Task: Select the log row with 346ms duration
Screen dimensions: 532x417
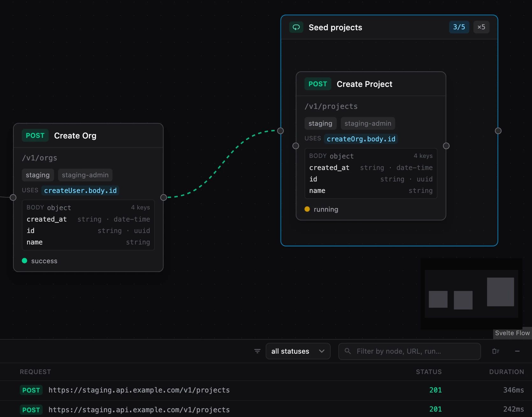Action: 266,390
